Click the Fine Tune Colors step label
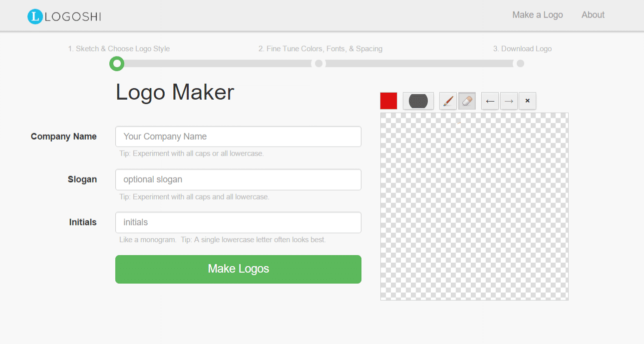The height and width of the screenshot is (344, 644). [x=320, y=49]
